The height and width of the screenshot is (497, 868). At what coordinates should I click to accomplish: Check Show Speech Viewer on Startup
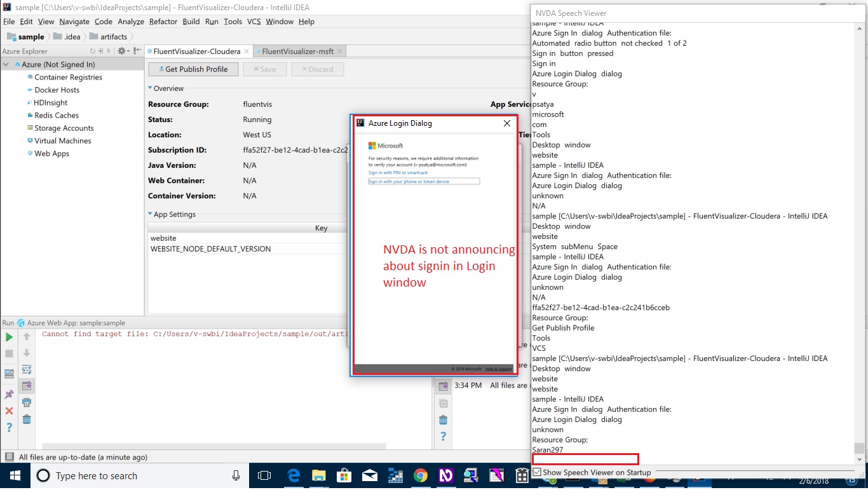click(537, 472)
